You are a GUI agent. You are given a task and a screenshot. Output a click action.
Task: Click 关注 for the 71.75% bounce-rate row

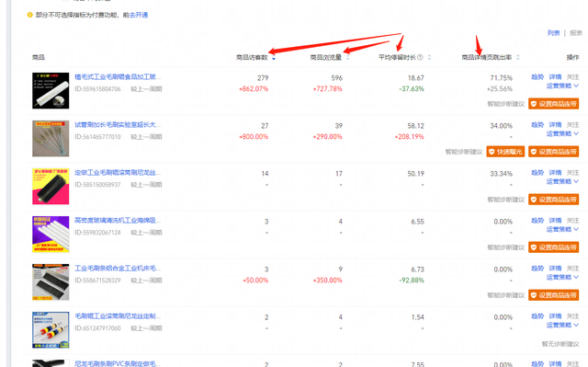(x=572, y=77)
